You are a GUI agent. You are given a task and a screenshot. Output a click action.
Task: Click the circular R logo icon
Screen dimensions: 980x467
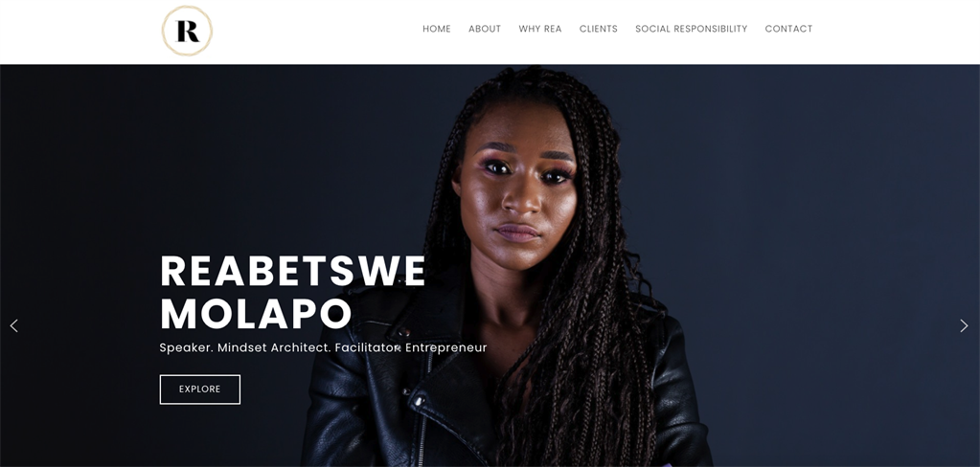click(x=187, y=31)
